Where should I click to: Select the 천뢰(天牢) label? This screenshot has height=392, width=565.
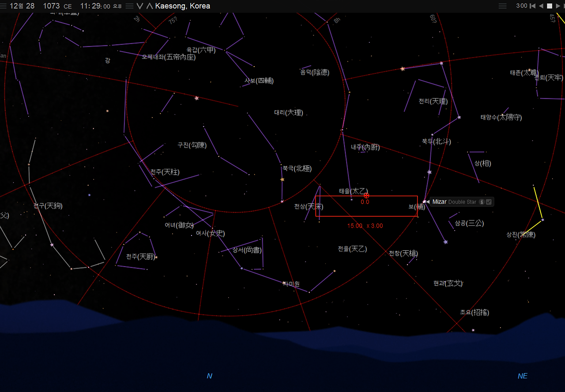point(549,78)
